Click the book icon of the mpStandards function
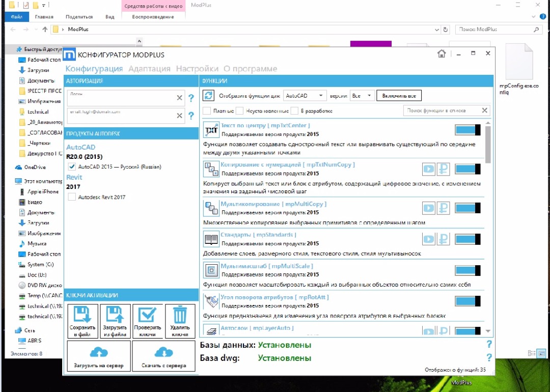 click(x=211, y=239)
